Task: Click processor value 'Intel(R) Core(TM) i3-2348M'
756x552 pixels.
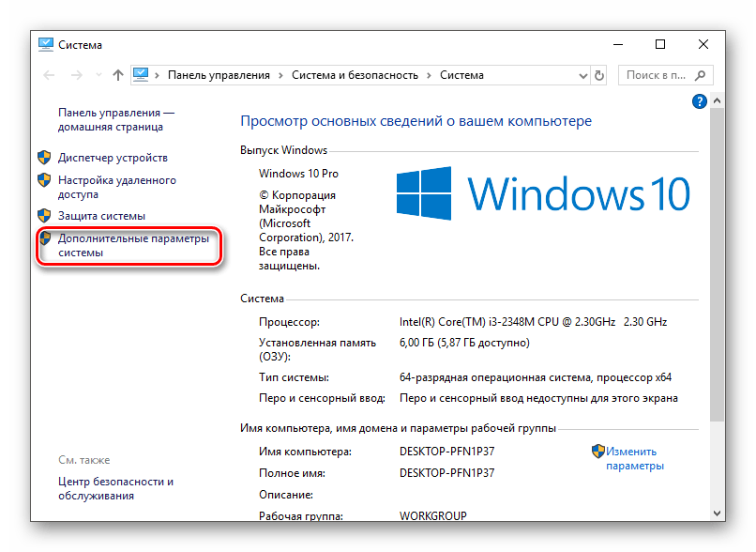Action: point(533,322)
